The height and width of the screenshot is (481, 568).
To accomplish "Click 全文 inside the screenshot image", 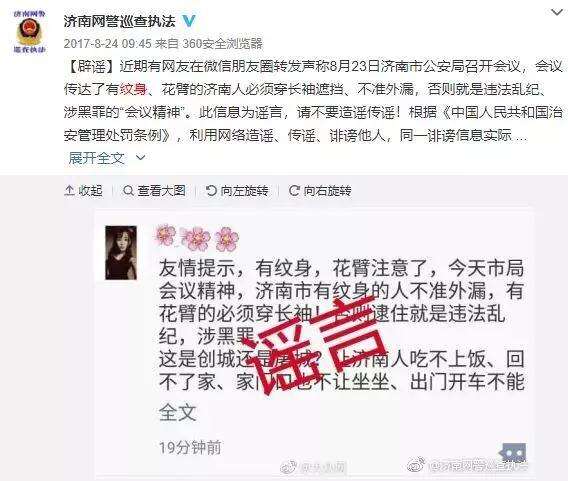I will click(x=178, y=413).
